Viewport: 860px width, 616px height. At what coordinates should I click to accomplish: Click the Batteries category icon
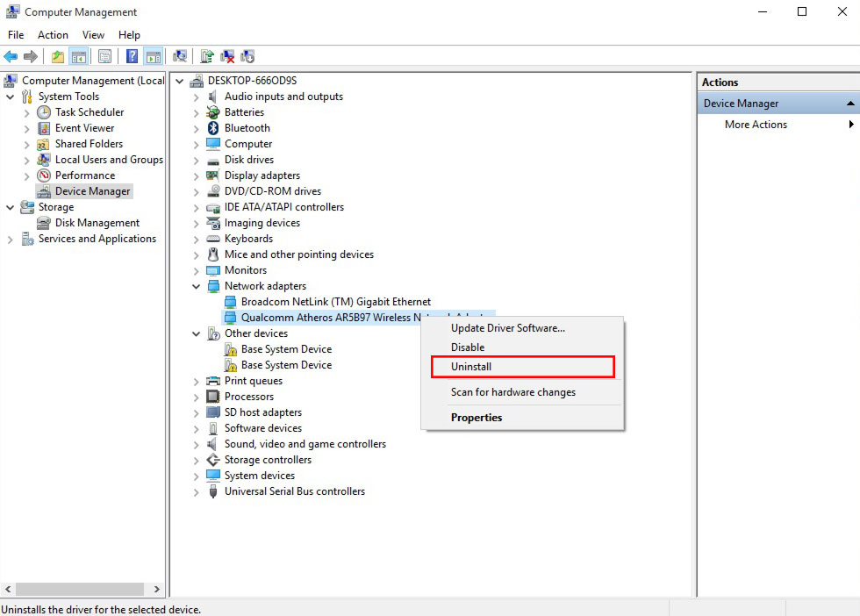pyautogui.click(x=212, y=112)
